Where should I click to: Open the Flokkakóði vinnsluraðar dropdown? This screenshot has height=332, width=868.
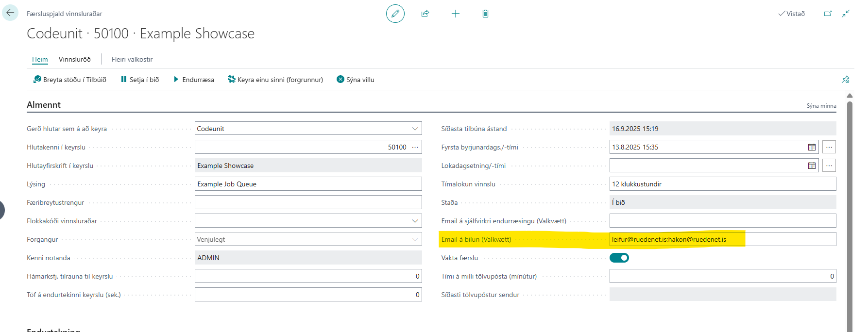point(415,221)
